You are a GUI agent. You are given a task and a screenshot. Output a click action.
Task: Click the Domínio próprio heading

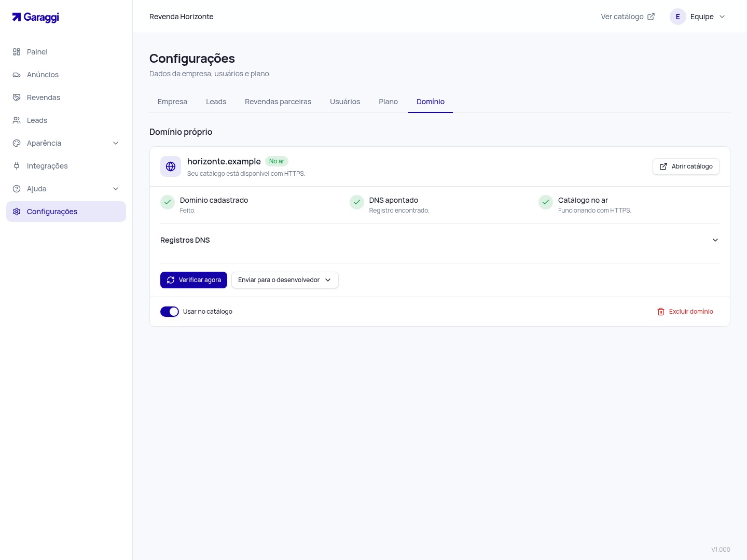[x=181, y=132]
